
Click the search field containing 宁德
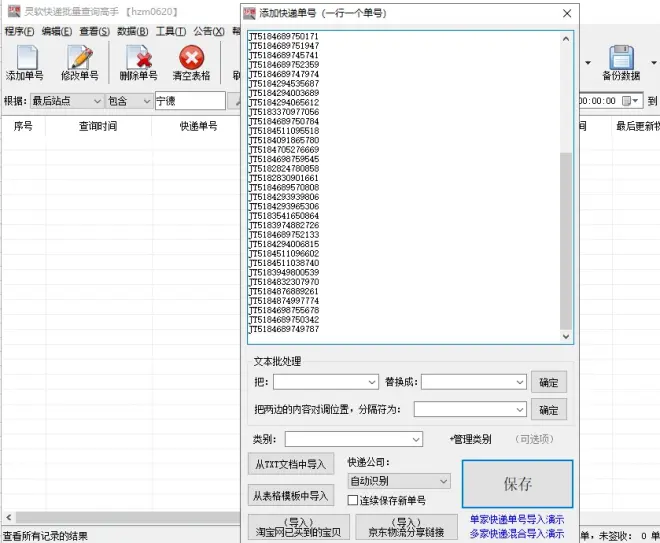coord(189,101)
